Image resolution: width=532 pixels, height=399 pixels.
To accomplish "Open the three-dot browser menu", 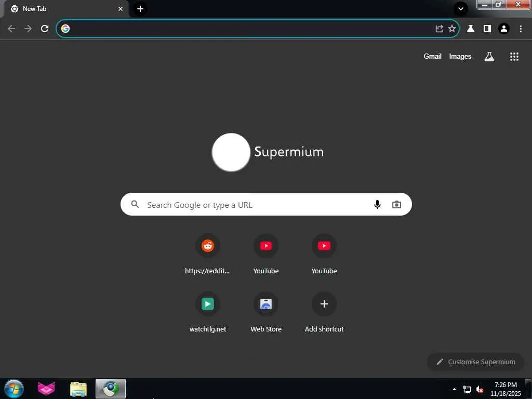I will 521,29.
